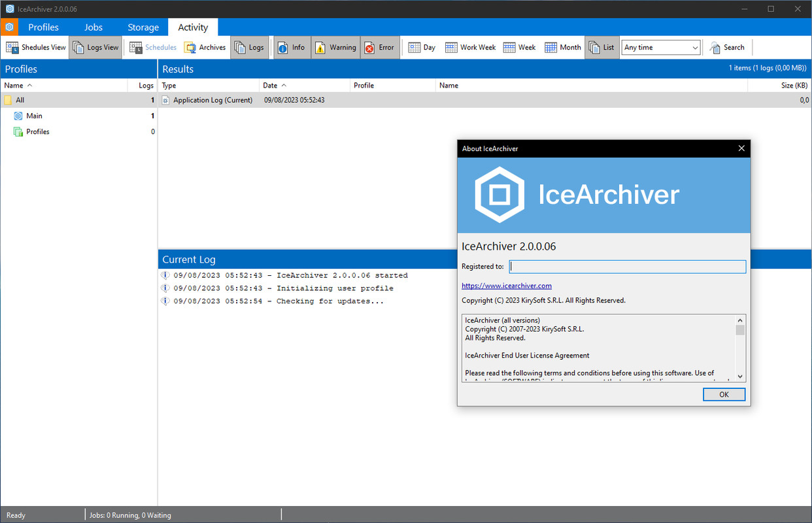Close the About IceArchiver dialog
Image resolution: width=812 pixels, height=523 pixels.
coord(741,148)
